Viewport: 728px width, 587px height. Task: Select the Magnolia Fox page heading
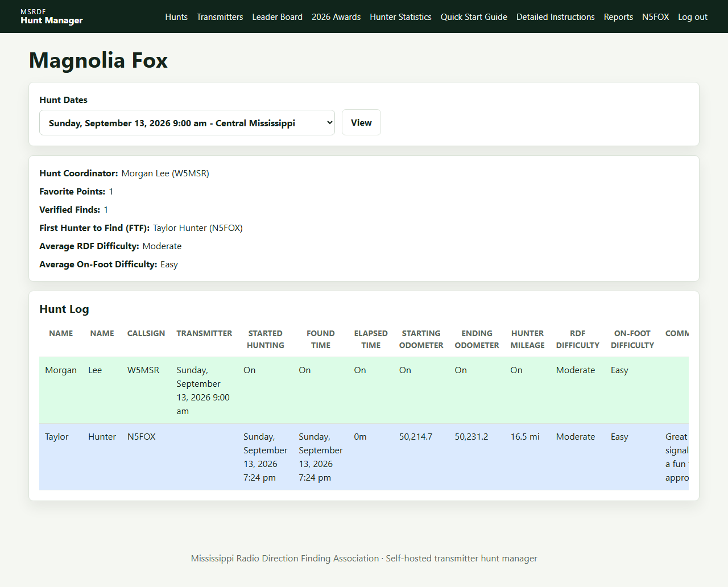tap(98, 60)
